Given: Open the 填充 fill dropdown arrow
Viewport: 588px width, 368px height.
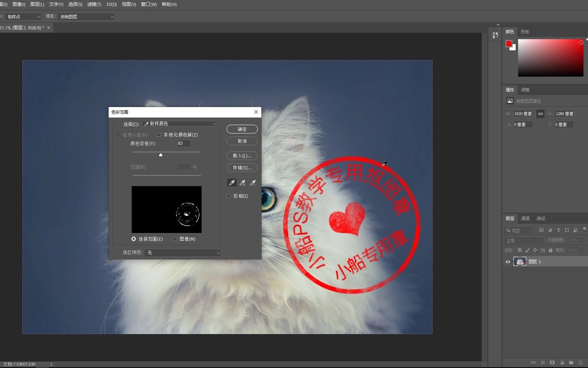Looking at the screenshot, I should (x=583, y=250).
